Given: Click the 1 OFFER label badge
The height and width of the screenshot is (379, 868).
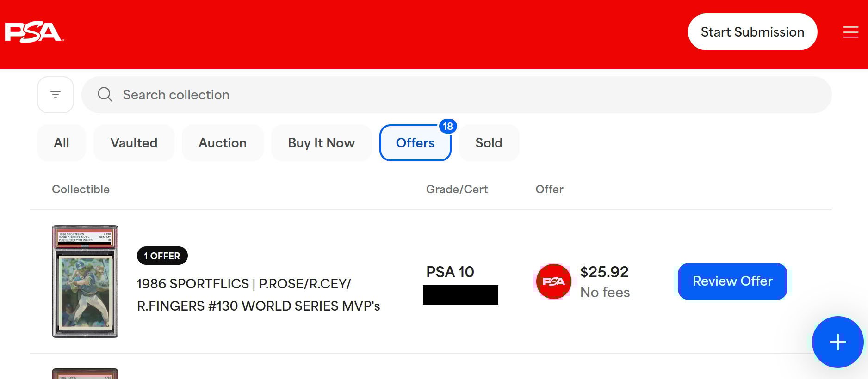Looking at the screenshot, I should tap(162, 256).
